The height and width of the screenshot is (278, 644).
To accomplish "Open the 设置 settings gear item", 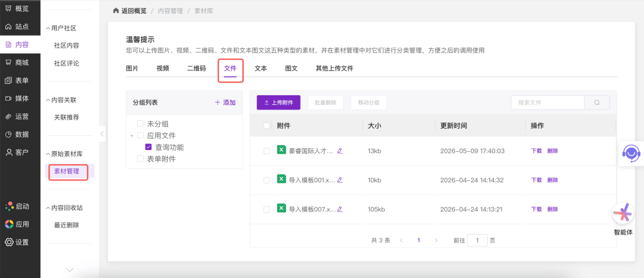I will 17,242.
